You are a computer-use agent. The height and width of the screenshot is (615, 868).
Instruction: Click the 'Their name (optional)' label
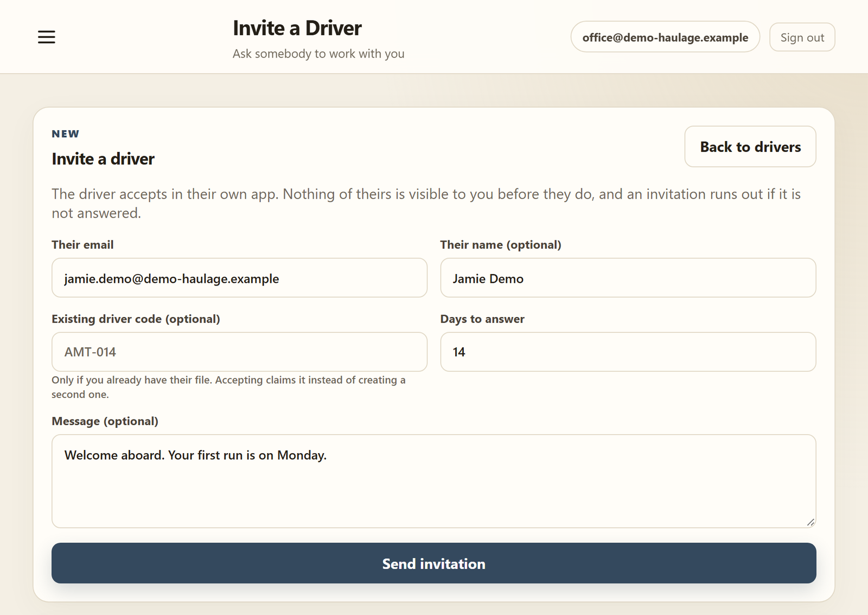[501, 245]
